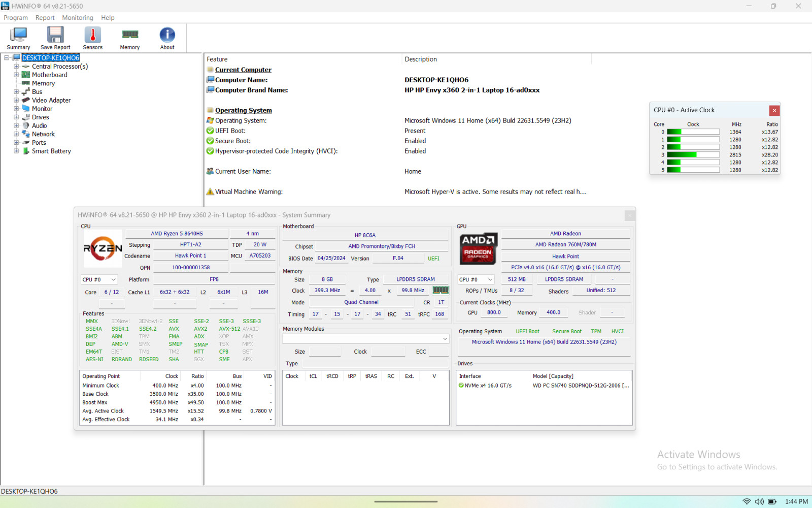Click the Smart Battery tree icon

click(x=26, y=151)
